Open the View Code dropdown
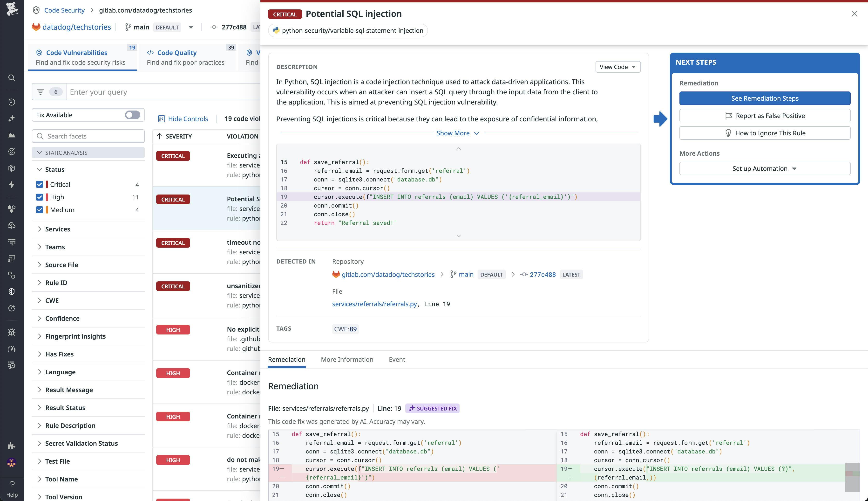The height and width of the screenshot is (501, 868). coord(617,67)
